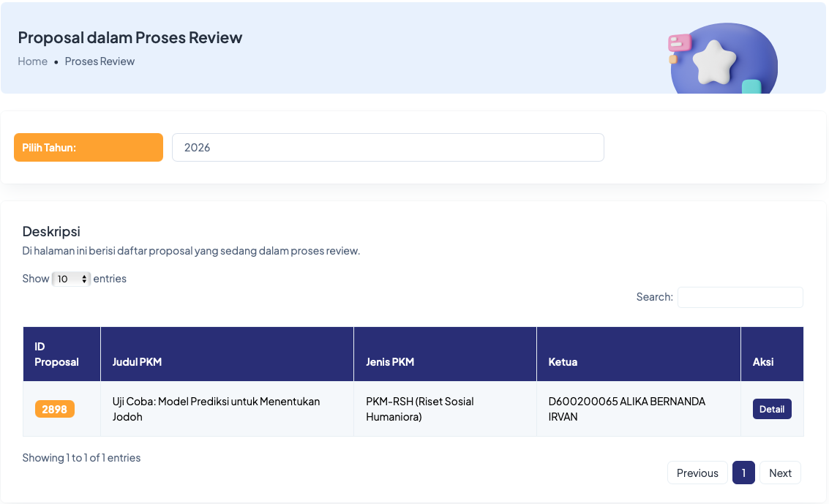The image size is (829, 504).
Task: Sort by Judul PKM column header
Action: 227,354
